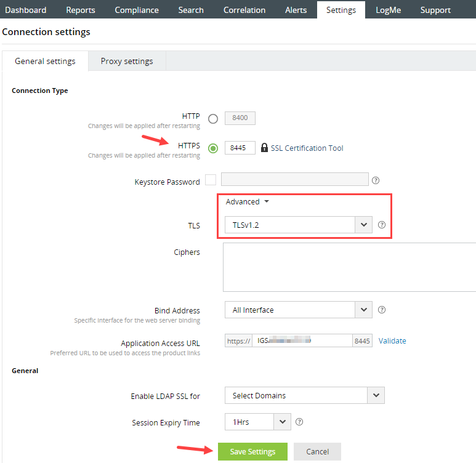Click the Select Domains dropdown arrow
Viewport: 476px width, 463px height.
click(376, 395)
